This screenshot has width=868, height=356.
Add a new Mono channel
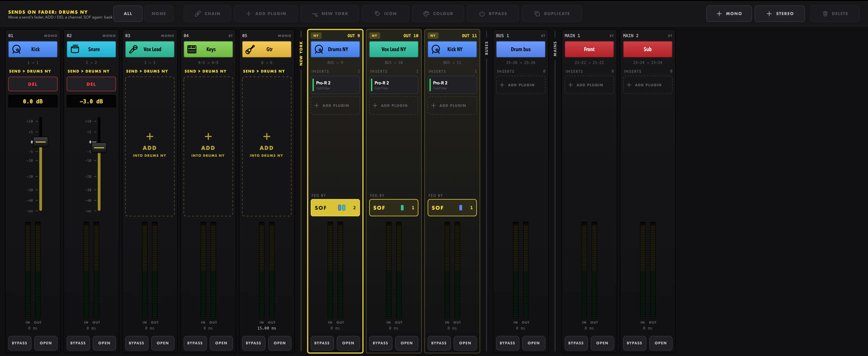[x=729, y=14]
